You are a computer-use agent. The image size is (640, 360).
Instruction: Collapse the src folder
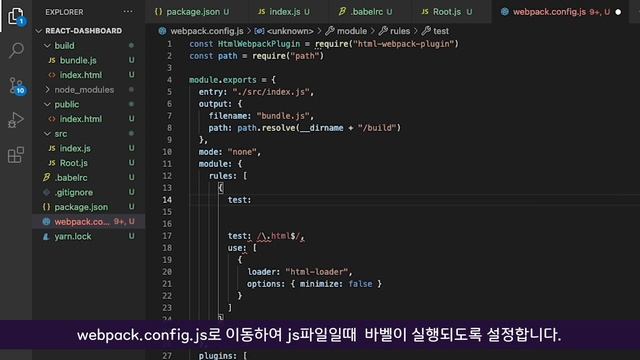[47, 134]
